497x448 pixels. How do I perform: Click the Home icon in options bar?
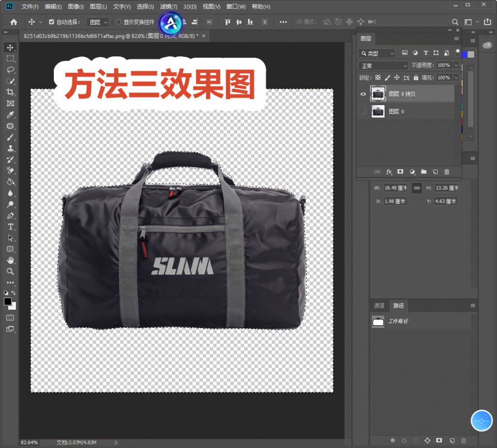14,22
